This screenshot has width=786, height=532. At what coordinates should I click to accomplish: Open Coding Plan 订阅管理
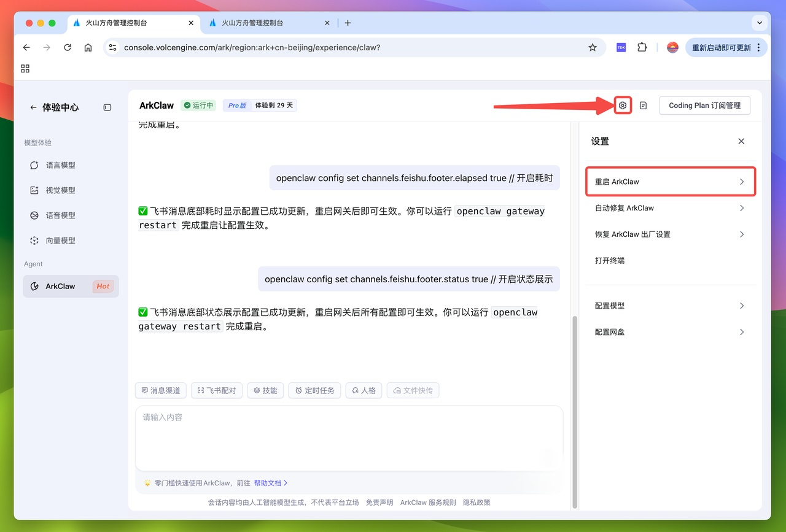704,105
